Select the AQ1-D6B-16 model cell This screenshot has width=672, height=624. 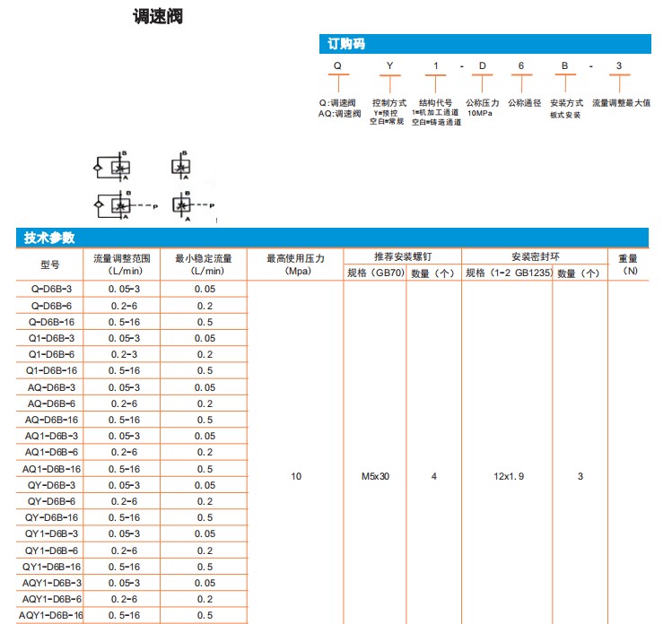click(x=50, y=469)
